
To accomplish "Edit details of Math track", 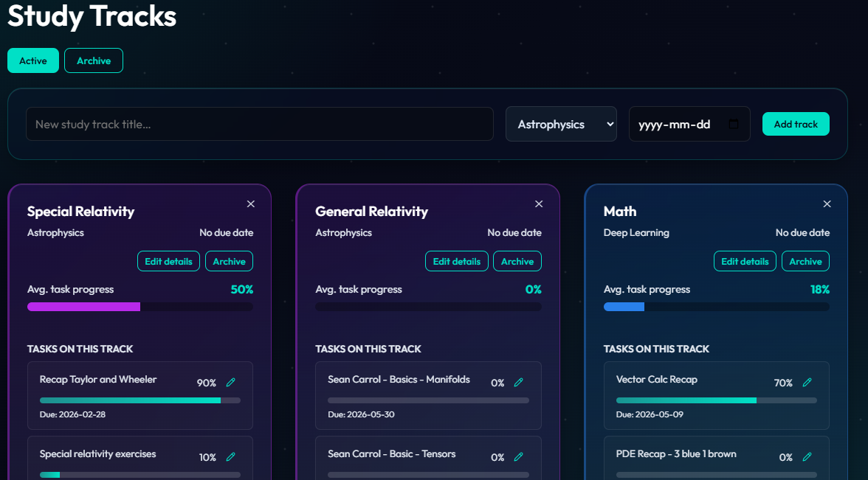I will click(745, 261).
